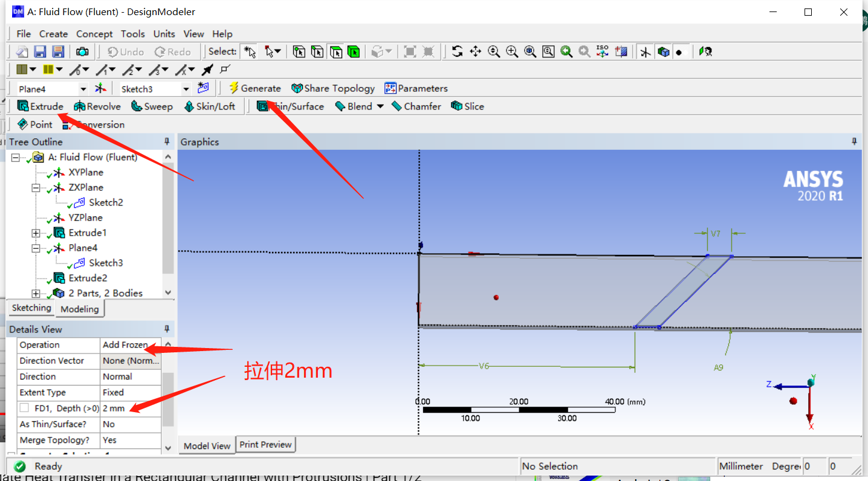Screen dimensions: 868x481
Task: Open the Plane4 active plane dropdown
Action: (x=83, y=89)
